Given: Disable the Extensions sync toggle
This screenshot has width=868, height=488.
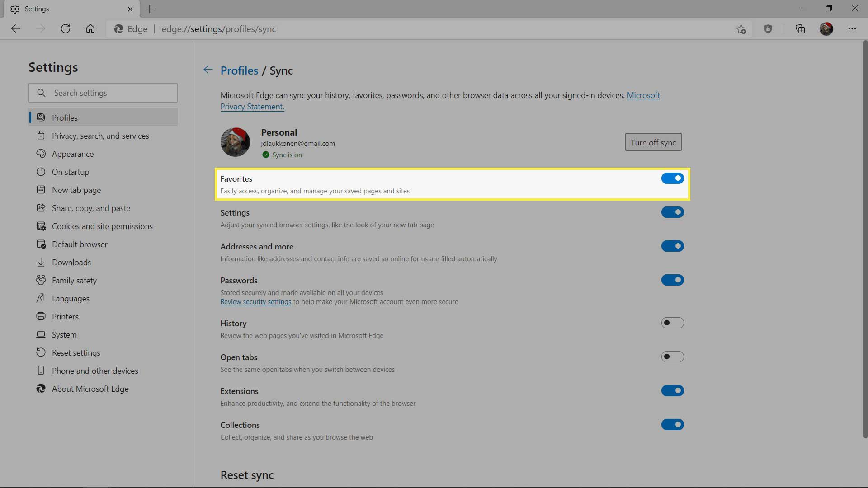Looking at the screenshot, I should 672,390.
